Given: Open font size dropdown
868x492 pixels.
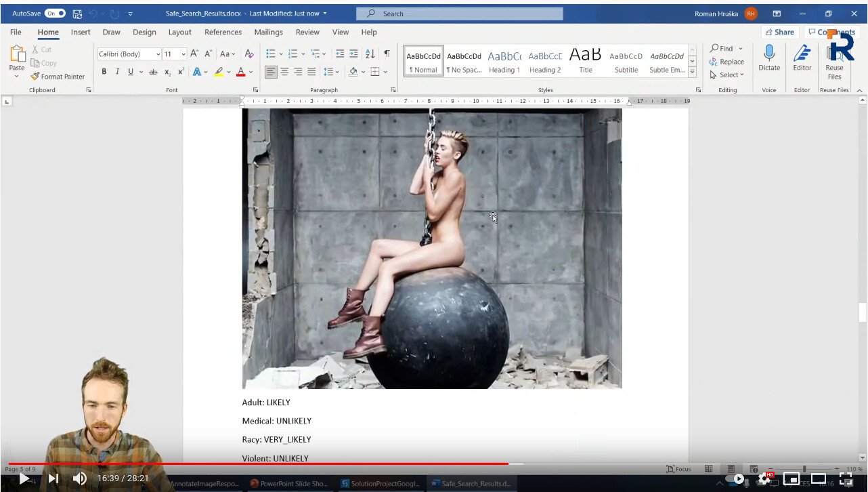Looking at the screenshot, I should [x=183, y=54].
